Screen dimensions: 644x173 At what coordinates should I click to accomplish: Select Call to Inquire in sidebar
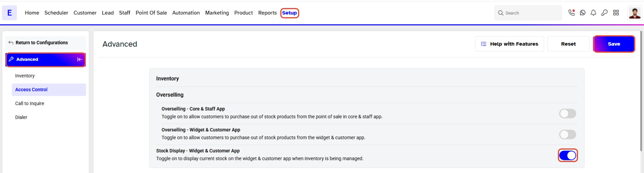click(x=30, y=103)
